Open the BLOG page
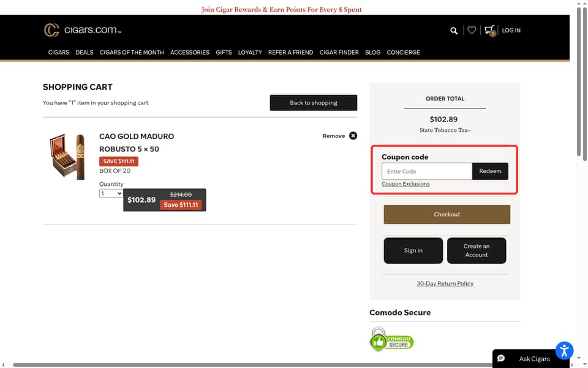Viewport: 588px width, 368px height. coord(373,53)
